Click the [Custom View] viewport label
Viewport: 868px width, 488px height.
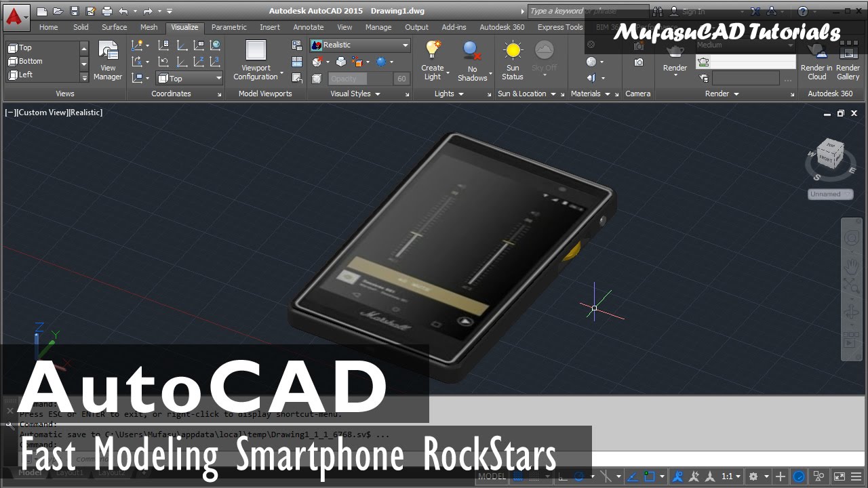[42, 113]
